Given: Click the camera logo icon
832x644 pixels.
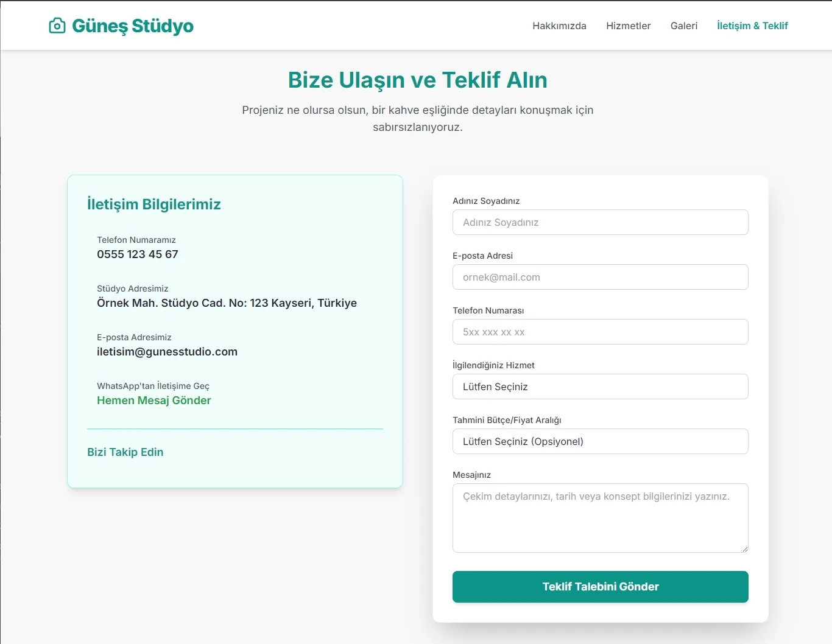Looking at the screenshot, I should click(57, 26).
